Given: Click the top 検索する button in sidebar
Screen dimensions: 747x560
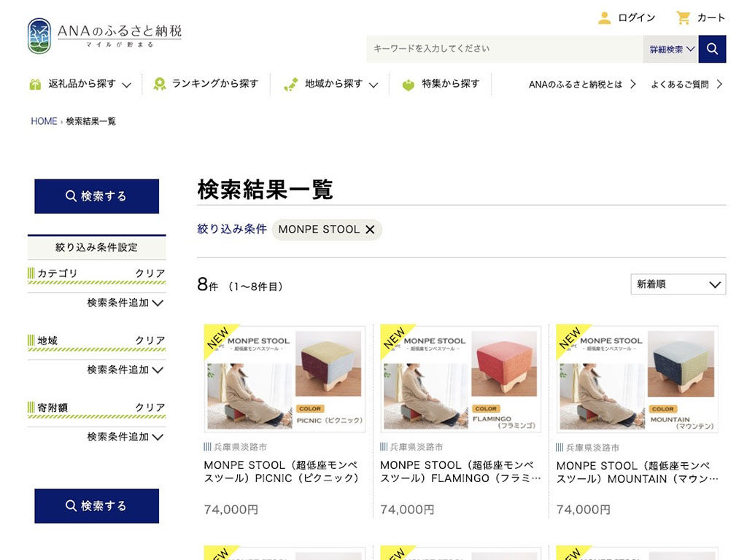Looking at the screenshot, I should 96,196.
